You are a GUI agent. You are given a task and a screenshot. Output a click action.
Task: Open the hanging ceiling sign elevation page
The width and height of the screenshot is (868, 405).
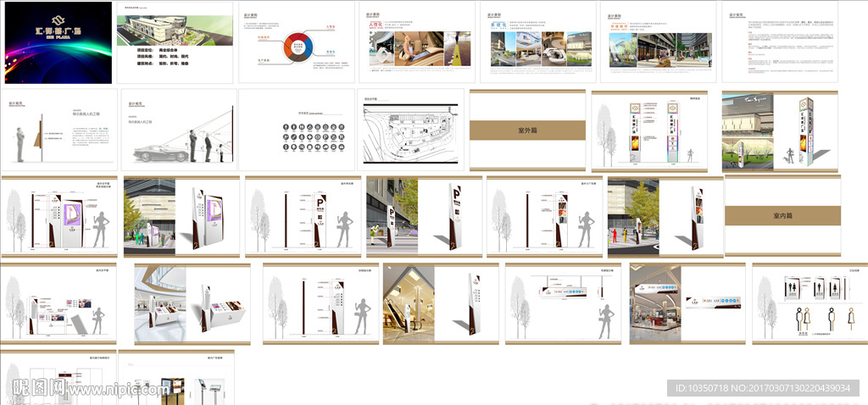[563, 303]
